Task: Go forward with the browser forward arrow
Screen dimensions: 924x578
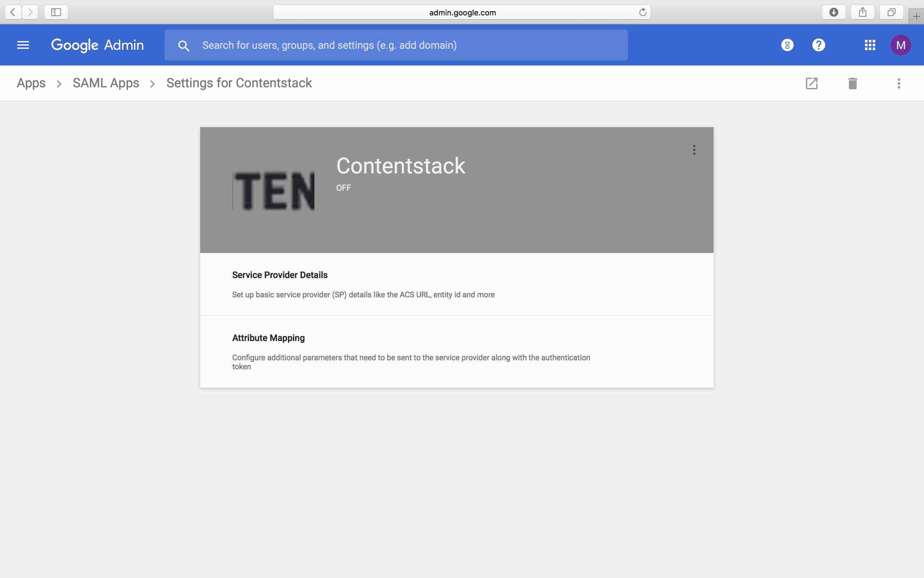Action: click(x=30, y=12)
